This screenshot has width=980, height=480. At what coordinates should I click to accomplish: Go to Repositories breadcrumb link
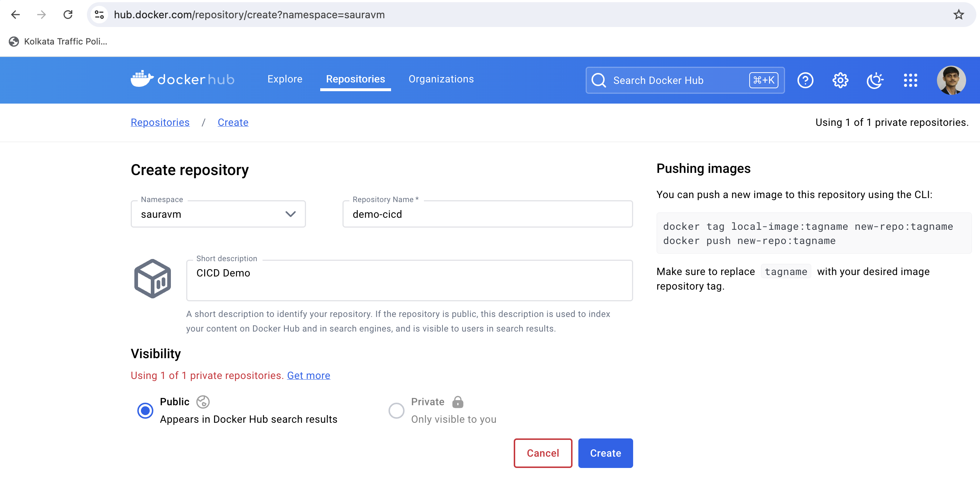coord(160,123)
